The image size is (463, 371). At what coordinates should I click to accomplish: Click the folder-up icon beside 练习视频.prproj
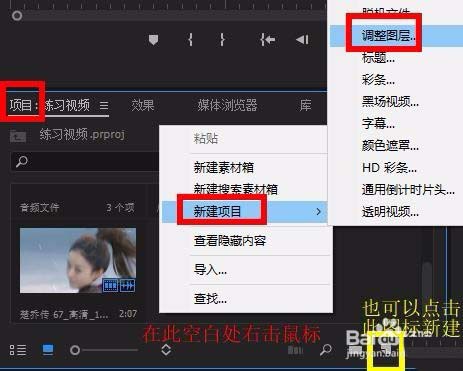point(18,136)
